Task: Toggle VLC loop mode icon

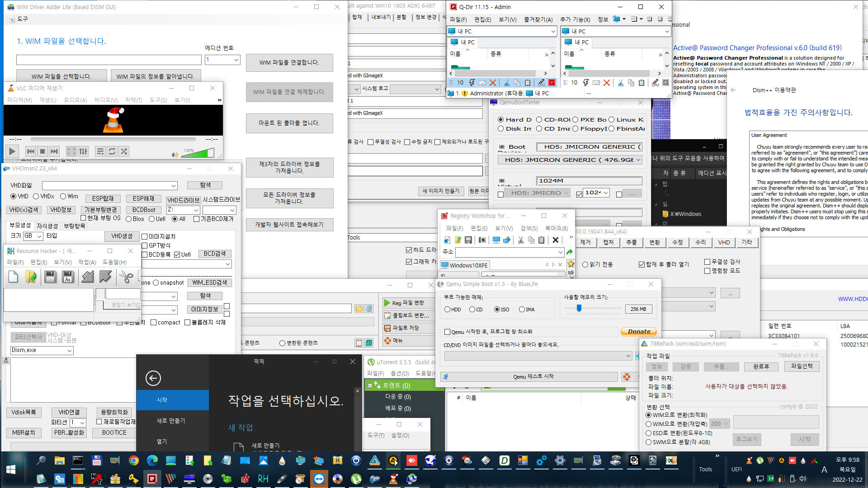Action: pyautogui.click(x=112, y=151)
